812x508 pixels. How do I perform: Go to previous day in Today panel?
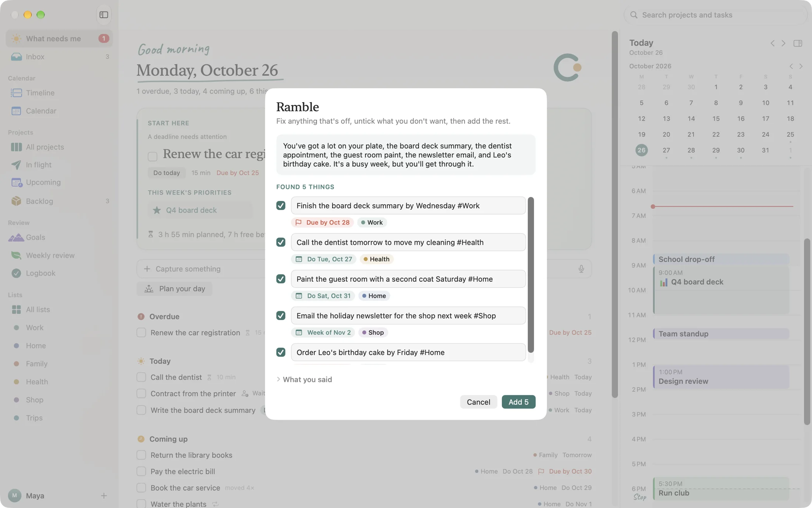(x=773, y=43)
